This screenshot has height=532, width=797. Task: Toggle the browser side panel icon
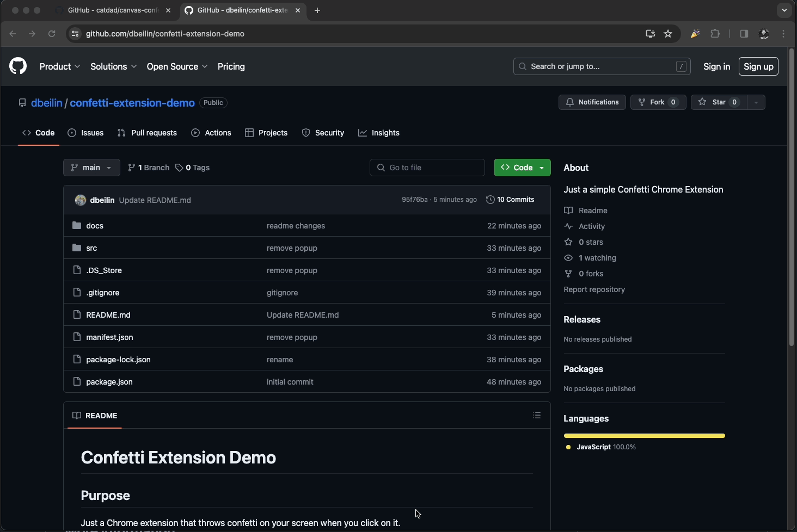click(x=744, y=34)
